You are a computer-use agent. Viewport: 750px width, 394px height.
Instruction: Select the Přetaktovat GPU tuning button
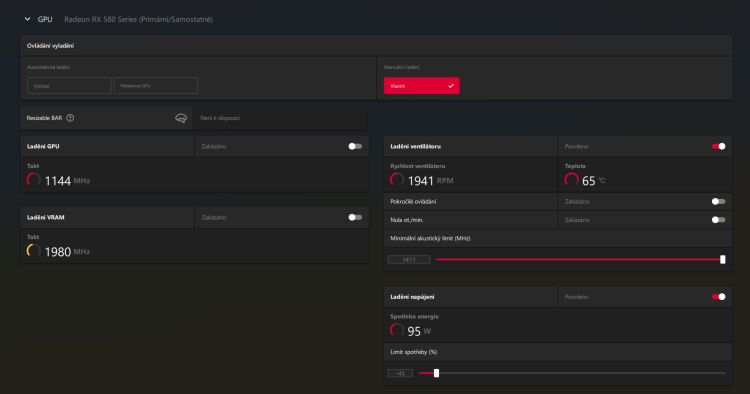point(155,86)
